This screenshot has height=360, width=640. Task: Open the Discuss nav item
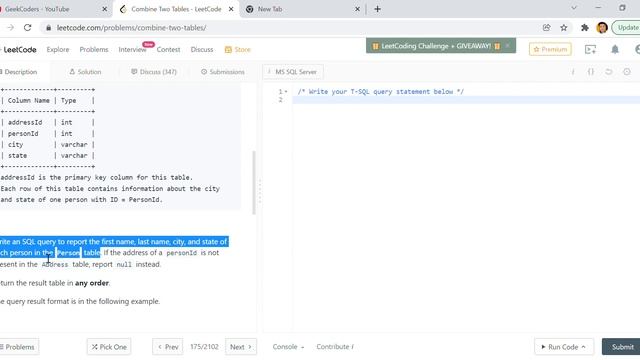click(x=202, y=49)
